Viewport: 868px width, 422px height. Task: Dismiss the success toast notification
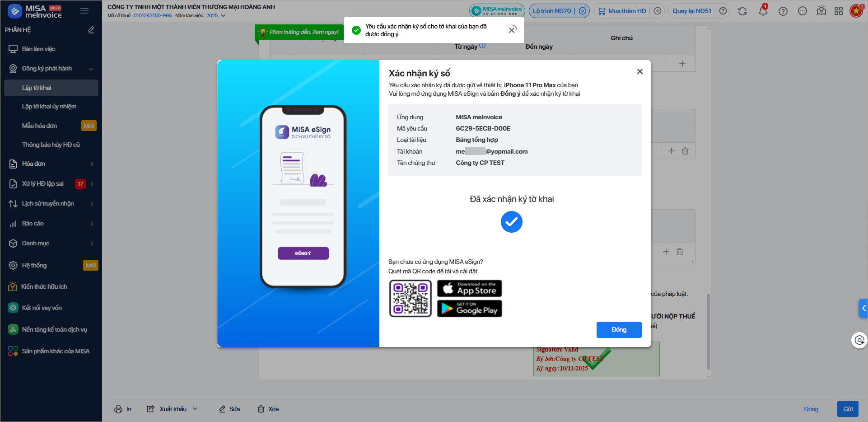[513, 30]
